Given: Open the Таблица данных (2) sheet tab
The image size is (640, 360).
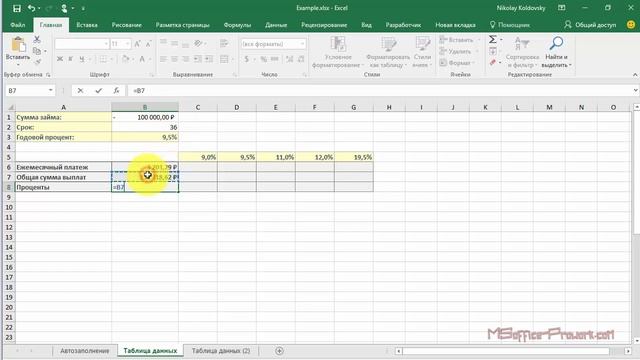Looking at the screenshot, I should pos(221,351).
